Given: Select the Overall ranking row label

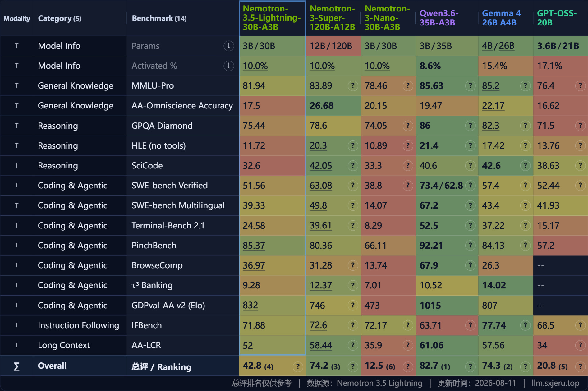Looking at the screenshot, I should click(x=52, y=366).
